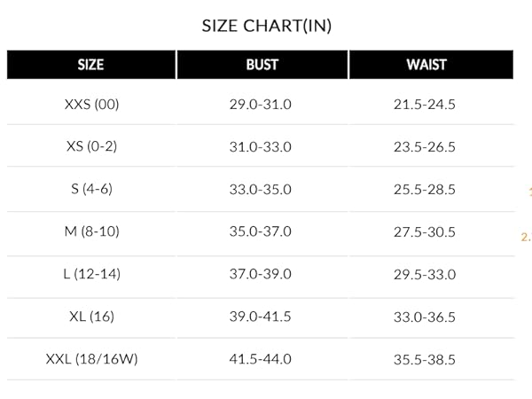The height and width of the screenshot is (399, 532).
Task: Click the bust value 37.0-39.0
Action: point(260,274)
